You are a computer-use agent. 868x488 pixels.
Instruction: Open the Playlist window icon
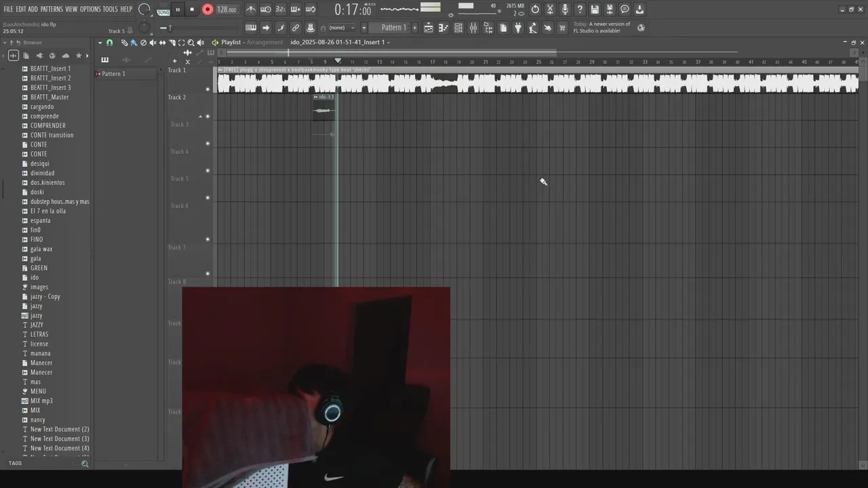[x=429, y=28]
